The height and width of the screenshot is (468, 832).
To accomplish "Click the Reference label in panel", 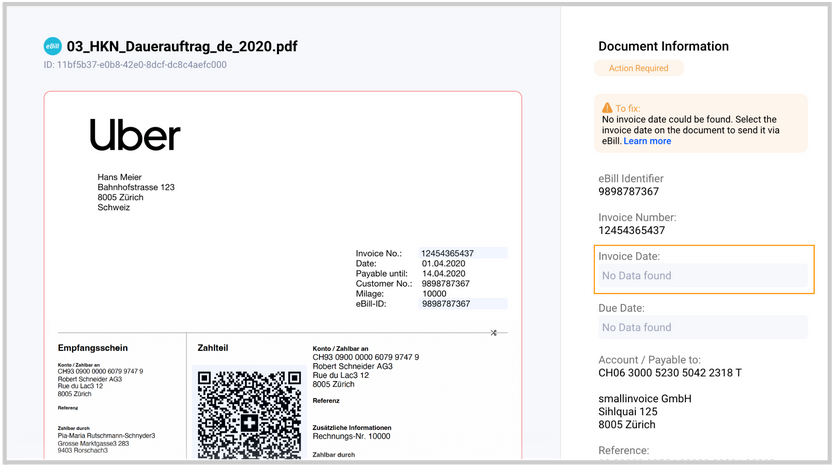I will (623, 450).
